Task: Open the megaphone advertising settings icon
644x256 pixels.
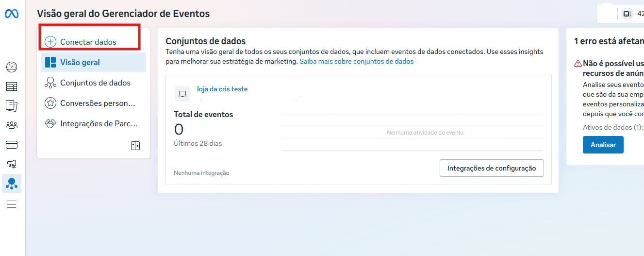Action: pyautogui.click(x=12, y=164)
